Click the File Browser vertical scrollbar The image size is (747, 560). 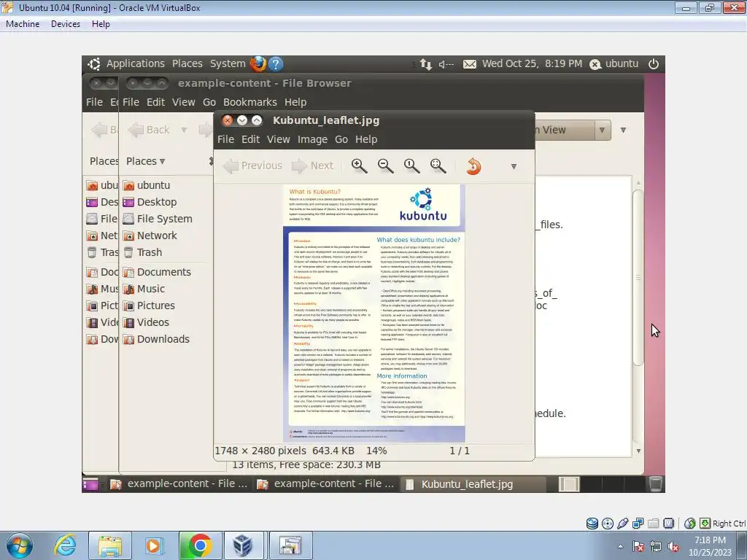(638, 278)
